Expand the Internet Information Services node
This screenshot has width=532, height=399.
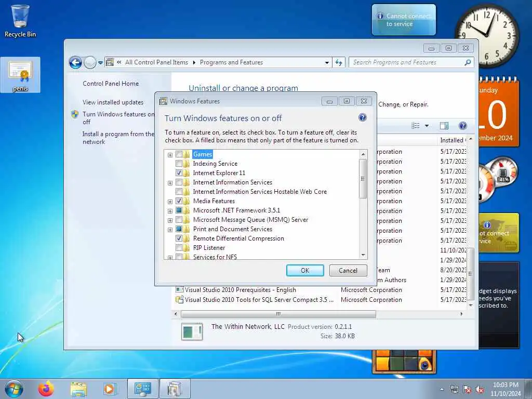(x=170, y=183)
